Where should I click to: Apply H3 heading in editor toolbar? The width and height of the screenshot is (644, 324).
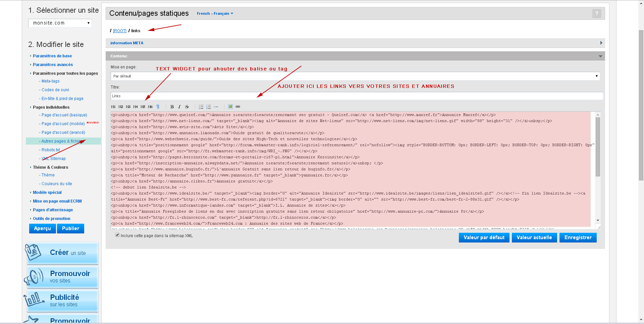pos(128,107)
